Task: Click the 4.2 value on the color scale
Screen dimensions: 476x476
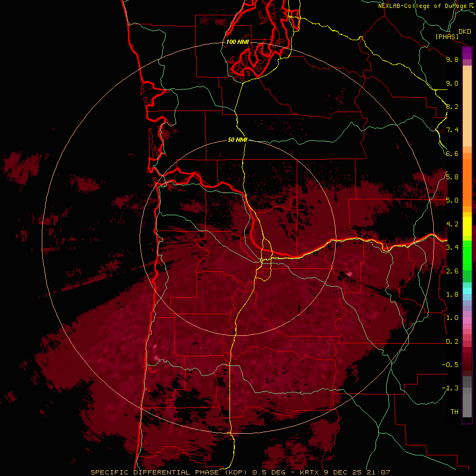Action: [x=452, y=224]
